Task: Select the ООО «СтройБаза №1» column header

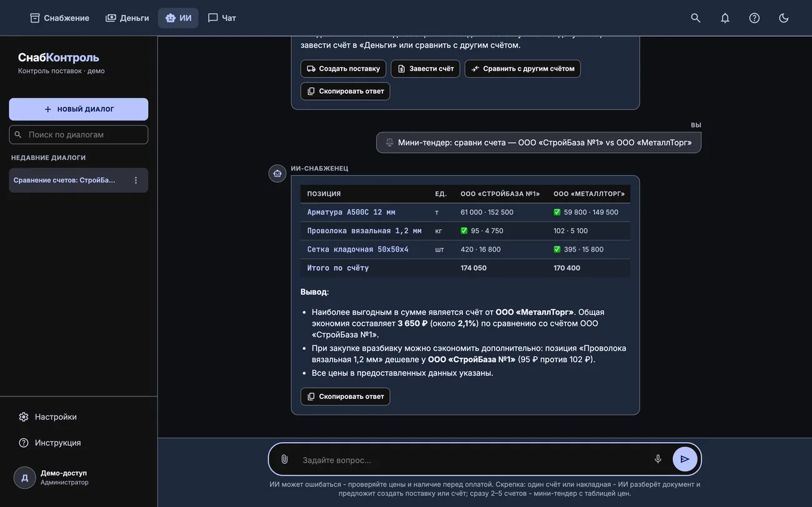Action: (x=500, y=194)
